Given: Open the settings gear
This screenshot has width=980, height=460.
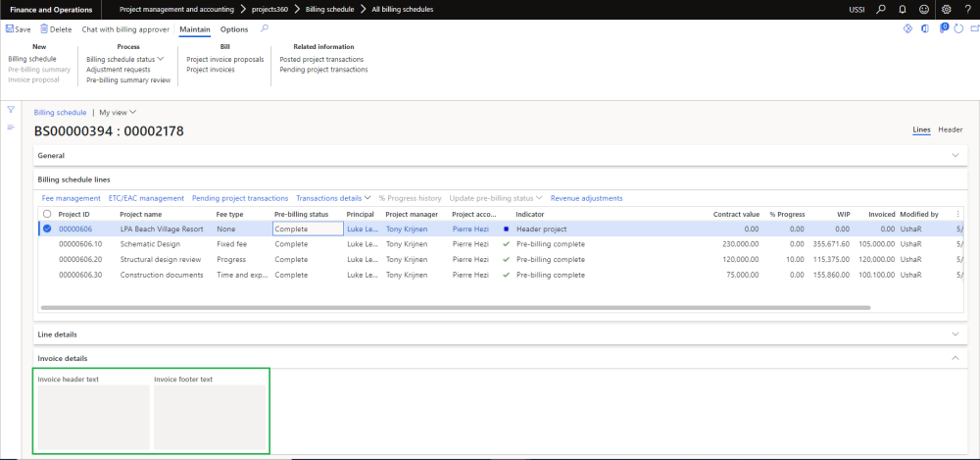Looking at the screenshot, I should pyautogui.click(x=946, y=9).
